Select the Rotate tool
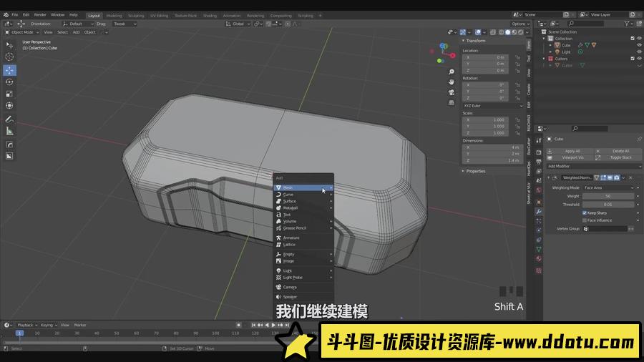644x362 pixels. click(x=9, y=82)
